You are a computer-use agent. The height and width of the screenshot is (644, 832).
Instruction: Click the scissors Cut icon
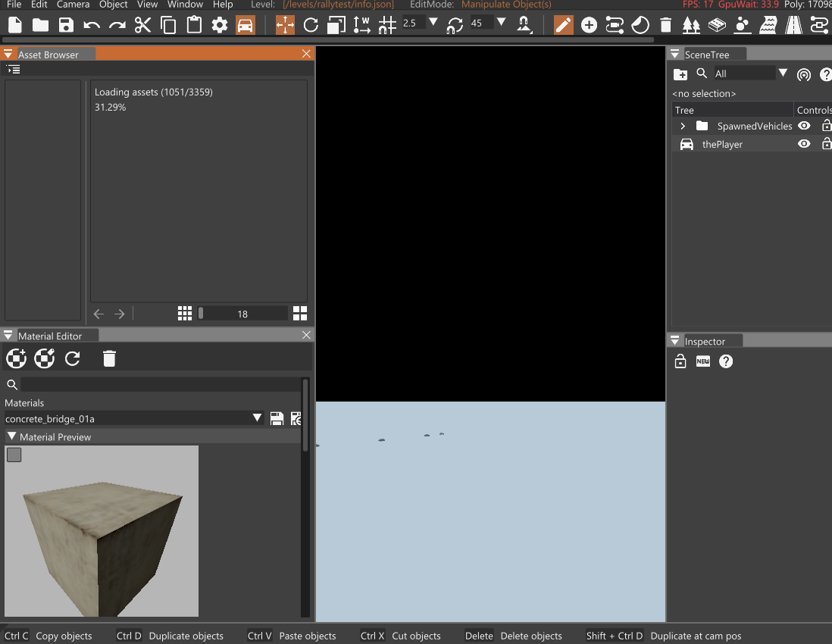click(142, 25)
